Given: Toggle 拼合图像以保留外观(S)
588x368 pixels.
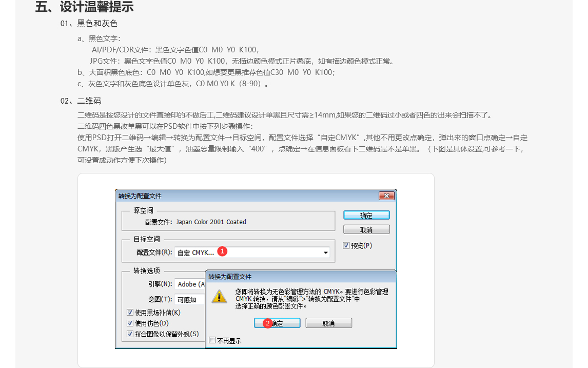Looking at the screenshot, I should (x=129, y=334).
